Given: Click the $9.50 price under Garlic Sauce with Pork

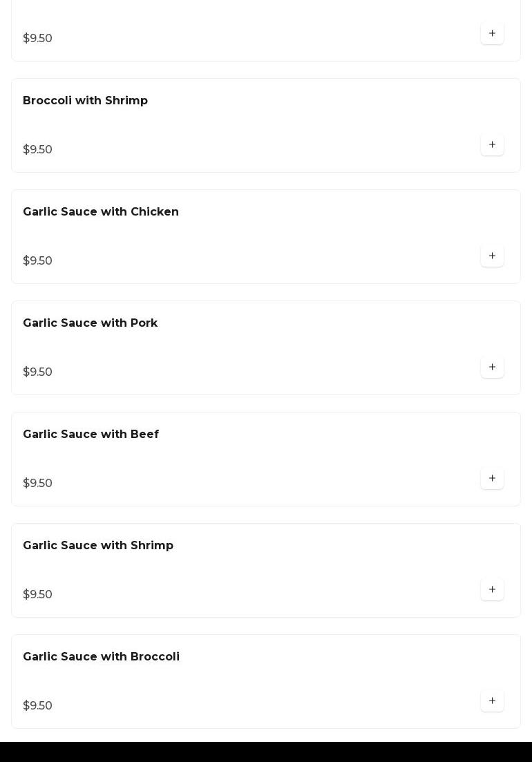Looking at the screenshot, I should click(x=37, y=372).
